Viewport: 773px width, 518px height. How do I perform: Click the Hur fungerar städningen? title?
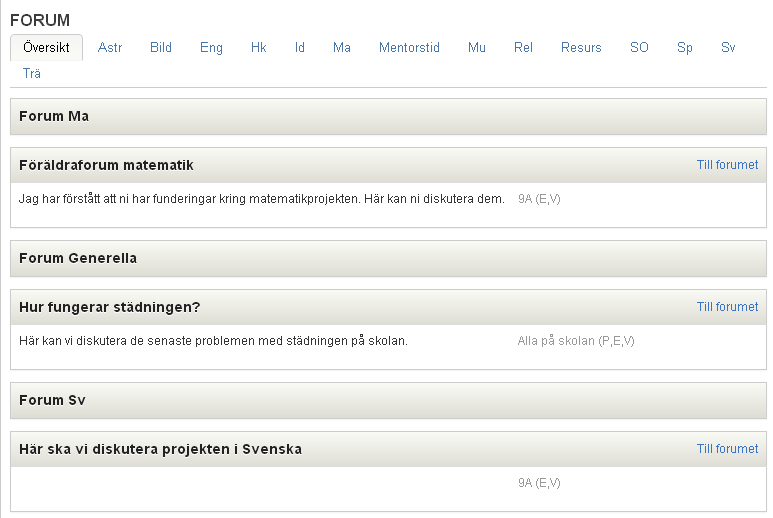(x=109, y=307)
